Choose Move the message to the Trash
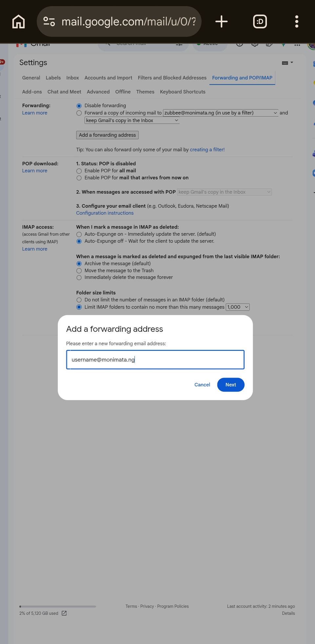The width and height of the screenshot is (315, 644). pos(79,271)
